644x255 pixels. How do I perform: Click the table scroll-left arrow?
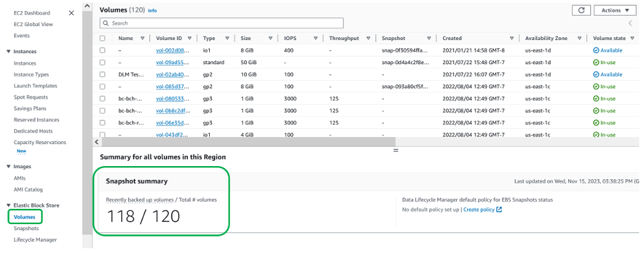coord(96,141)
